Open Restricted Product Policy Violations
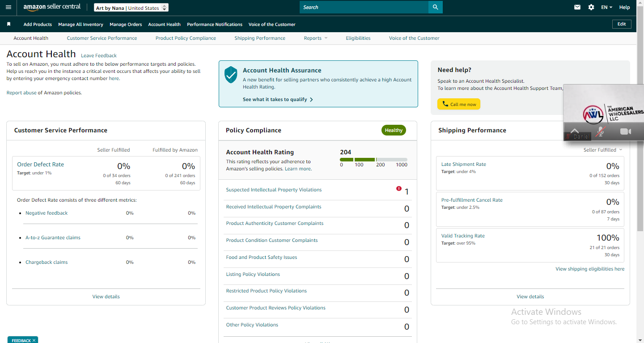Image resolution: width=644 pixels, height=343 pixels. [267, 291]
